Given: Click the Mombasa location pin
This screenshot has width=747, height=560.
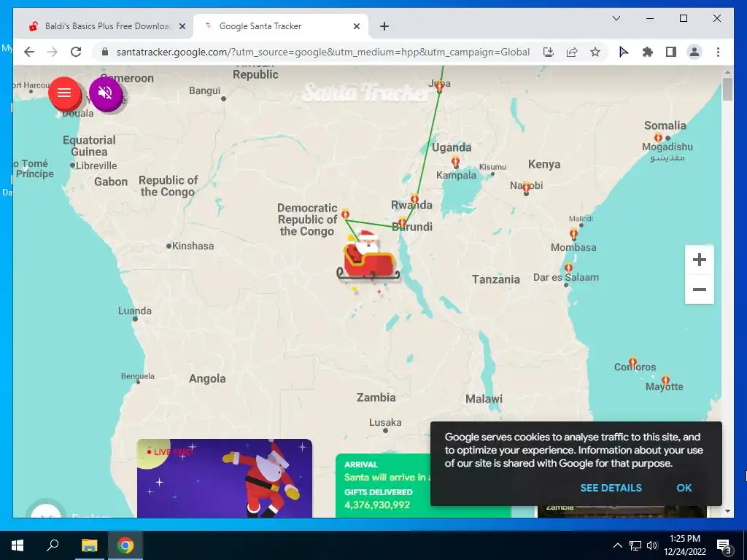Looking at the screenshot, I should click(573, 234).
